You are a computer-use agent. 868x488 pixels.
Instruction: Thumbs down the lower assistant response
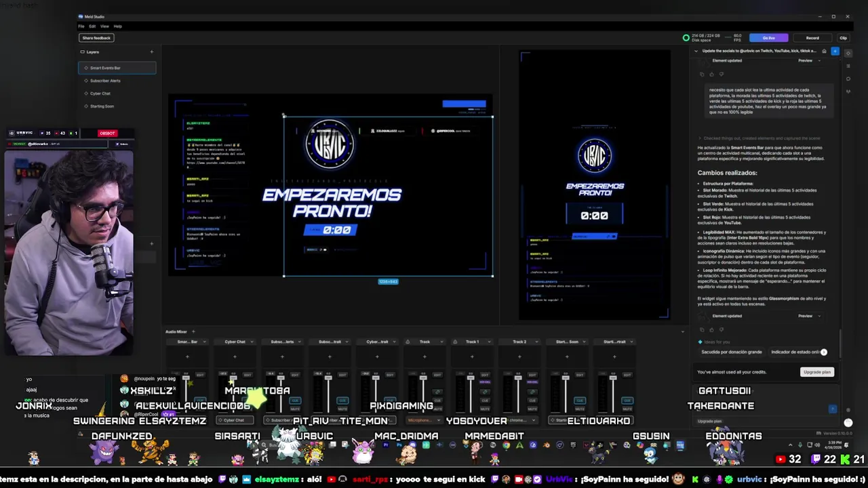coord(722,329)
